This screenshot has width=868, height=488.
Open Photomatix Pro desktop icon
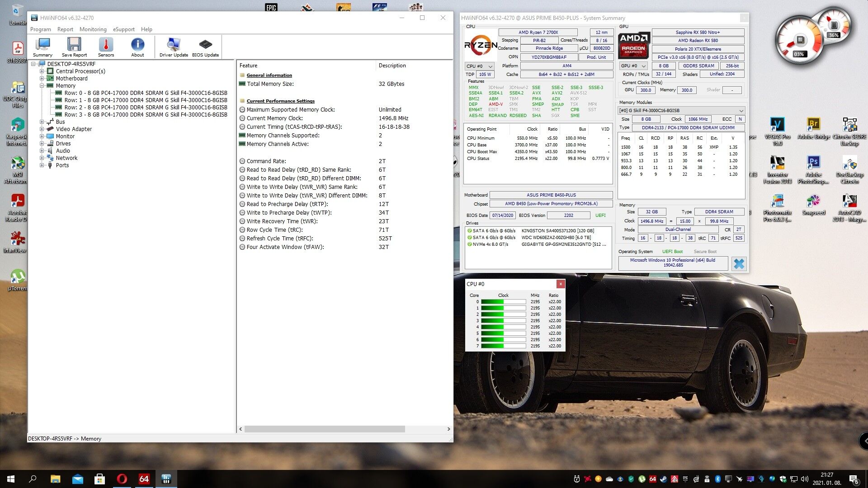pyautogui.click(x=777, y=208)
